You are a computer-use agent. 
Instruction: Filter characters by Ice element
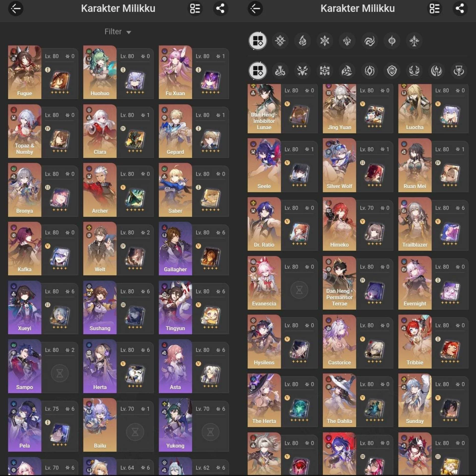coord(325,41)
